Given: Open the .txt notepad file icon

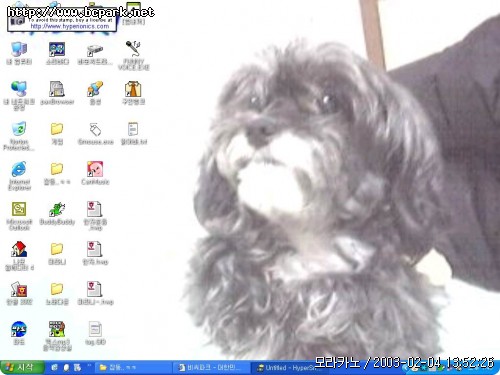Looking at the screenshot, I should pyautogui.click(x=133, y=133).
